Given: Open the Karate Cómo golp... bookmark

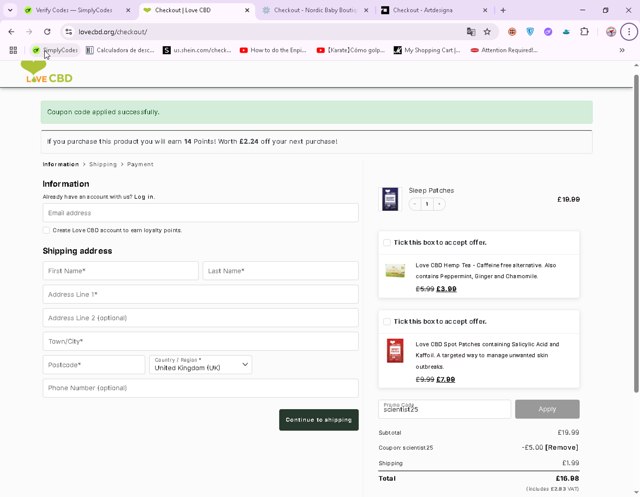Looking at the screenshot, I should (351, 50).
